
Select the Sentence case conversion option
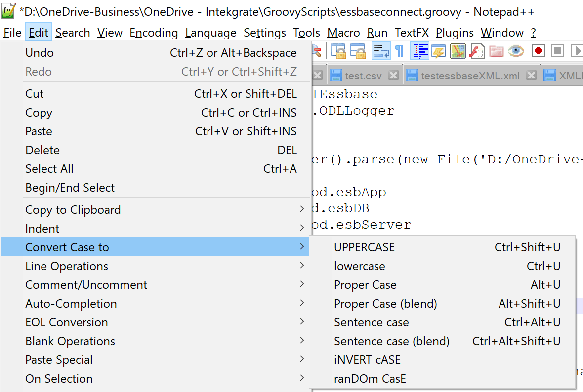pos(371,322)
